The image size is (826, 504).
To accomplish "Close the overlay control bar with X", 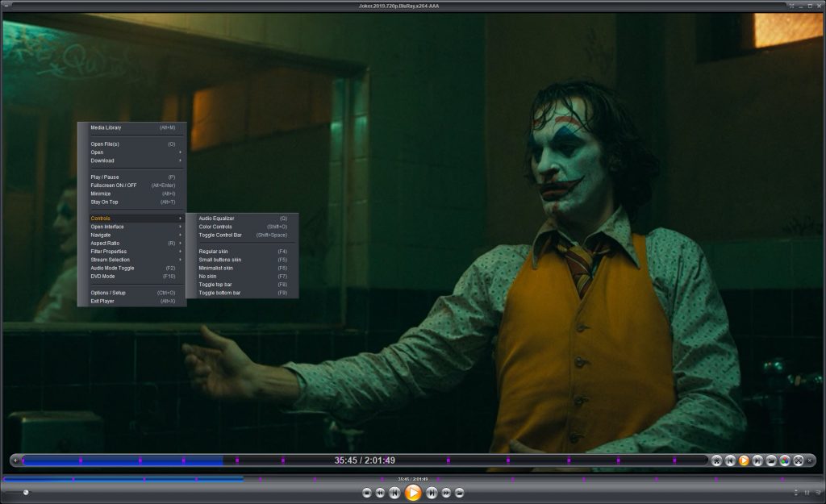I will point(810,460).
